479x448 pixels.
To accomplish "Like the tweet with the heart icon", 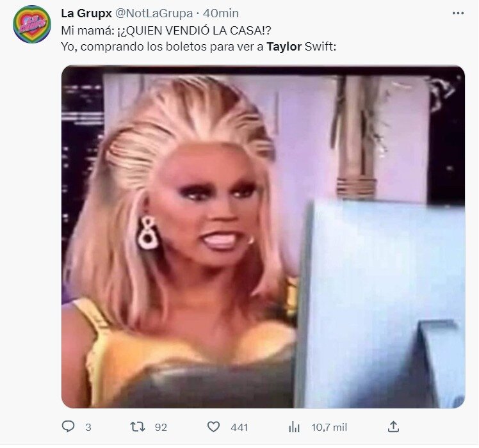I will pyautogui.click(x=213, y=427).
